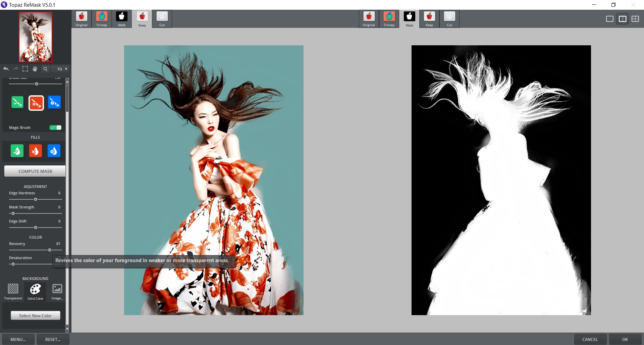Switch to quad-view layout mode
The height and width of the screenshot is (345, 644).
pos(636,19)
